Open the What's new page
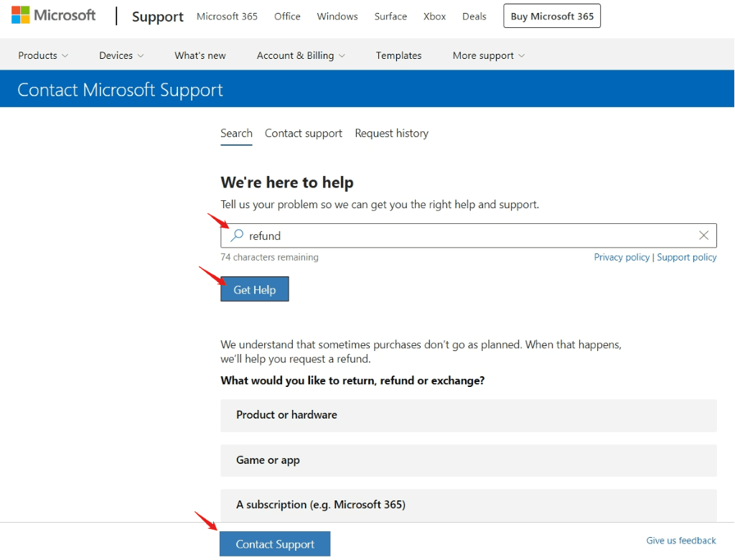 200,55
